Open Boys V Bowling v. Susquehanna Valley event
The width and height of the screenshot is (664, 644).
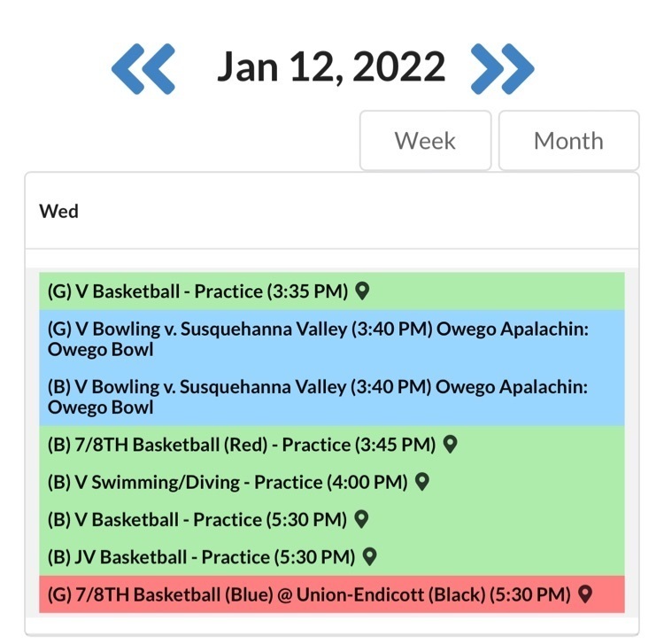(319, 397)
